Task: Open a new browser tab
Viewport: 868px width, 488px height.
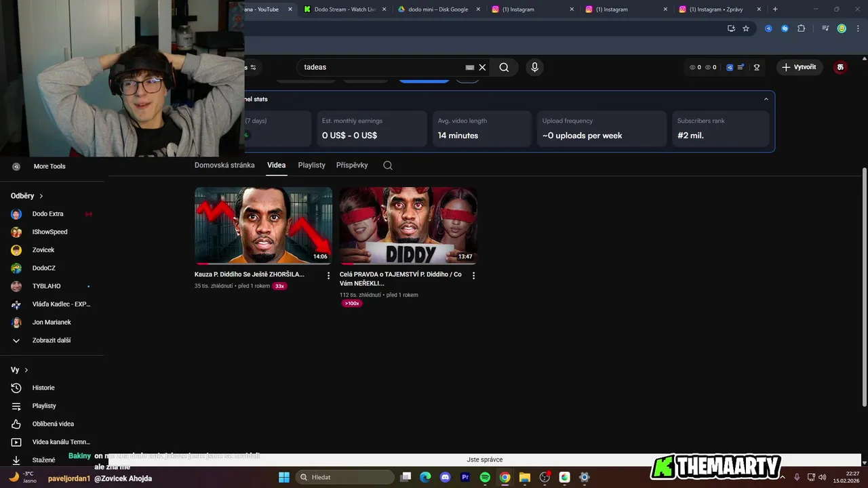Action: pos(775,9)
